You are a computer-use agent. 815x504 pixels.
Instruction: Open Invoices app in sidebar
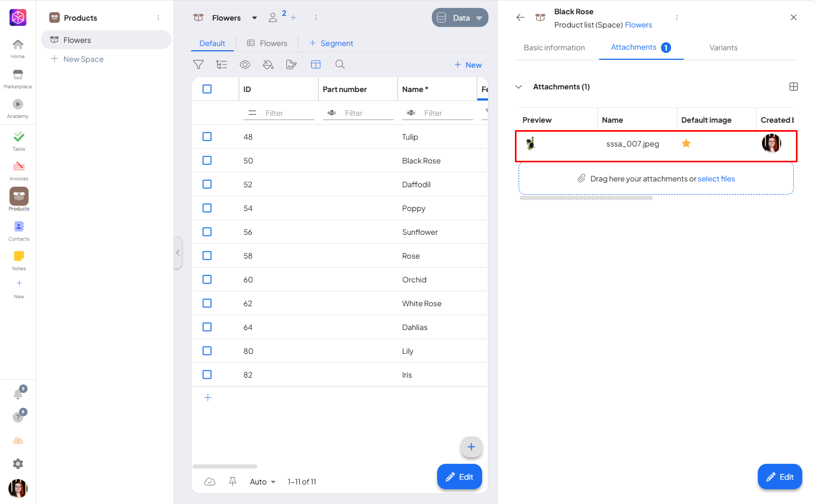tap(19, 170)
